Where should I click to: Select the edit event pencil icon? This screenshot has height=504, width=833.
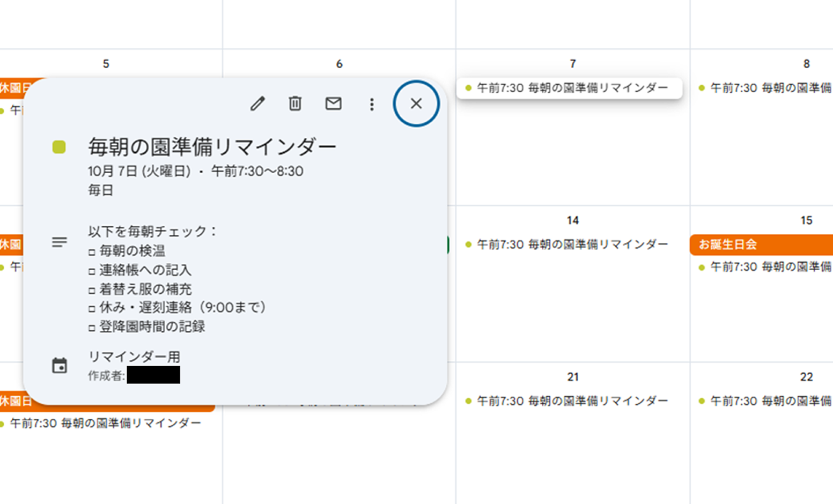pyautogui.click(x=258, y=103)
